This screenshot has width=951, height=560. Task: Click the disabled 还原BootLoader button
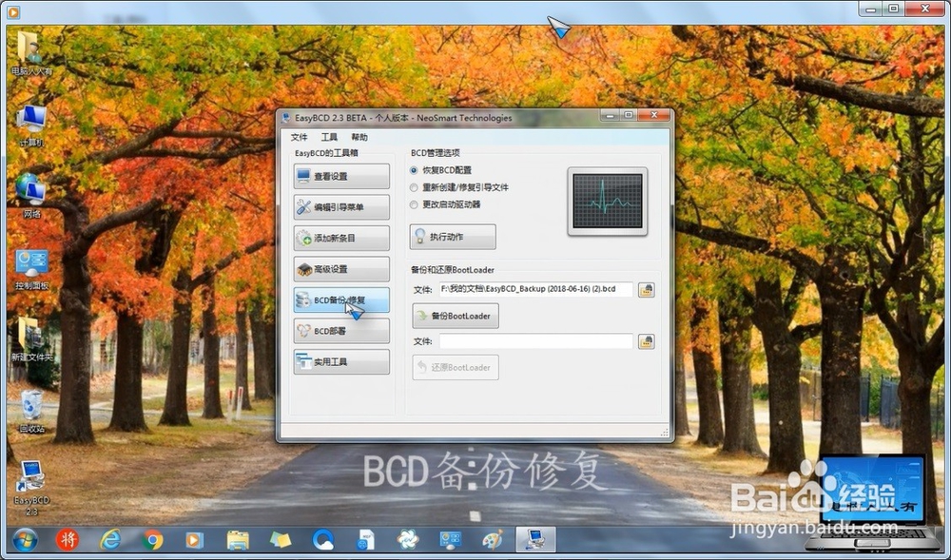(x=456, y=367)
